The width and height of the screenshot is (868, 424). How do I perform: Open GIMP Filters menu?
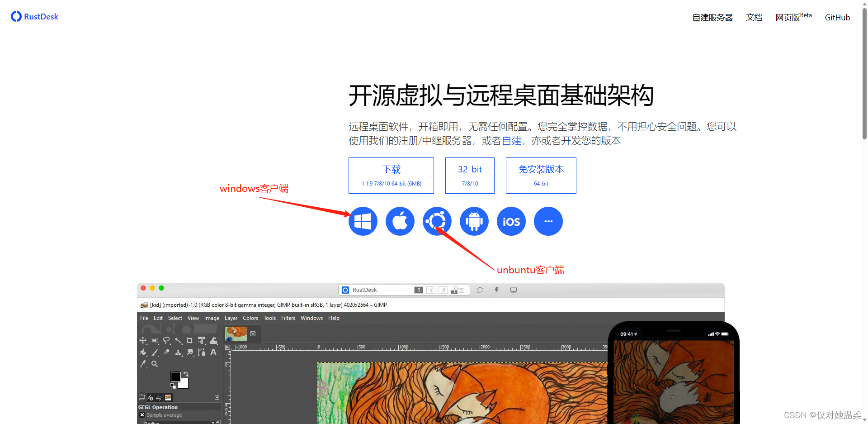tap(288, 318)
